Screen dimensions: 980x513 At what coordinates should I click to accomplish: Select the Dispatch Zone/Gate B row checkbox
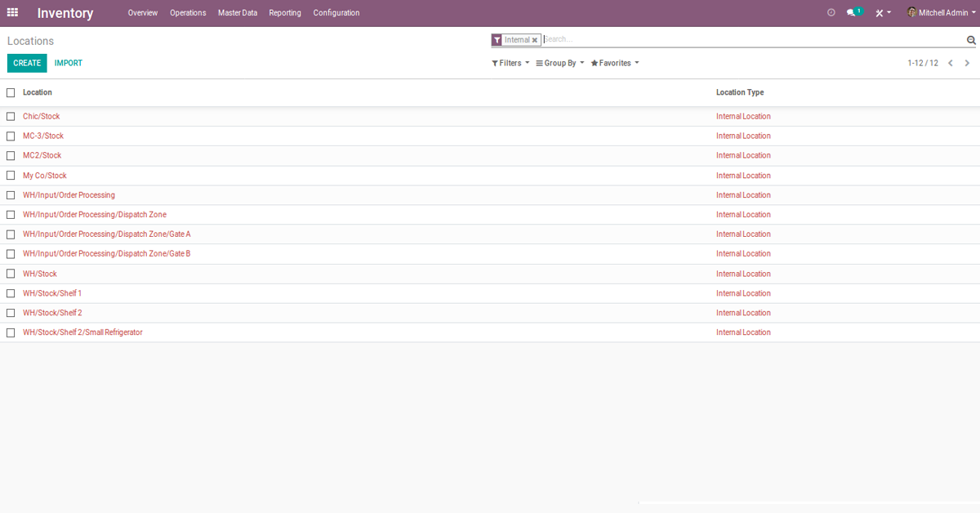(x=11, y=254)
